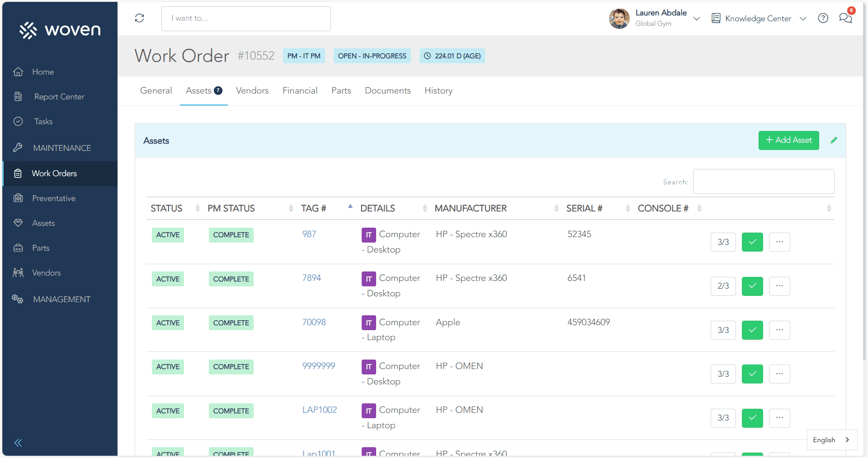Sort table by DETAILS column
Viewport: 868px width, 458px height.
point(393,208)
